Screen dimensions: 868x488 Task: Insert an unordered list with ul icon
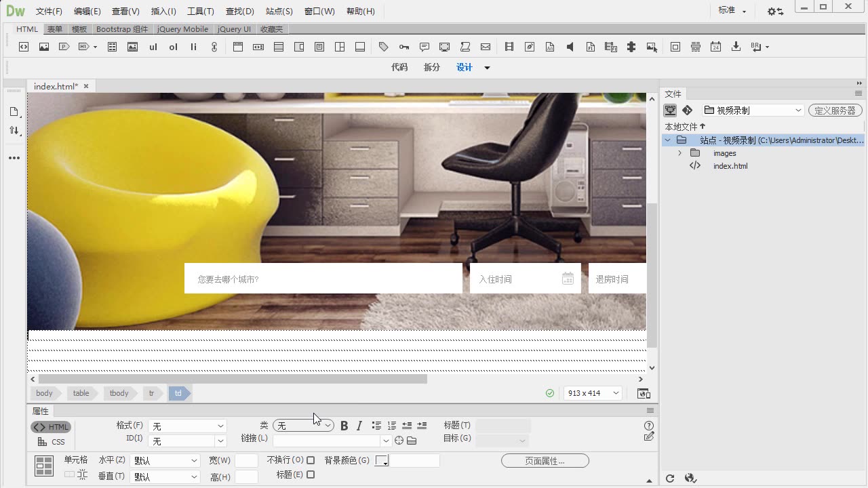pyautogui.click(x=153, y=47)
